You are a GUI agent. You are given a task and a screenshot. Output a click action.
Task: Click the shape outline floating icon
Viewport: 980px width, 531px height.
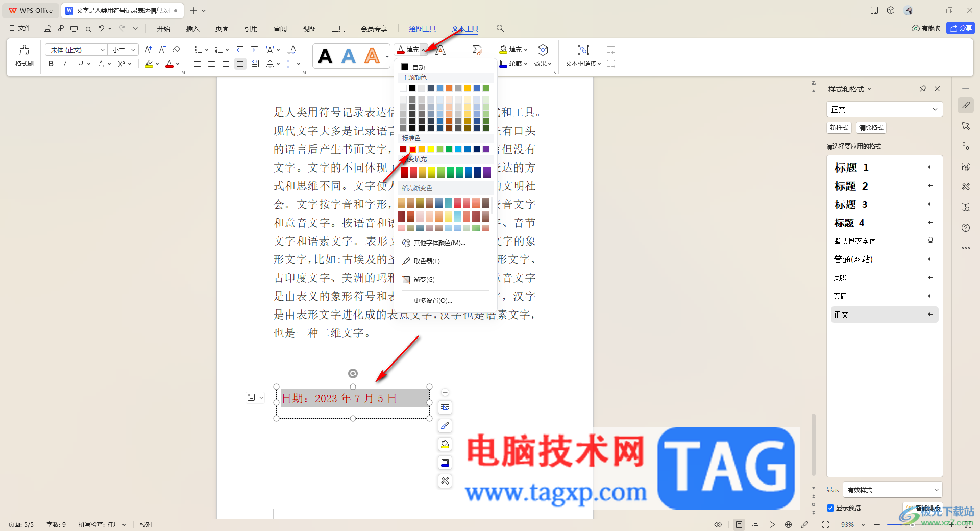pyautogui.click(x=445, y=463)
